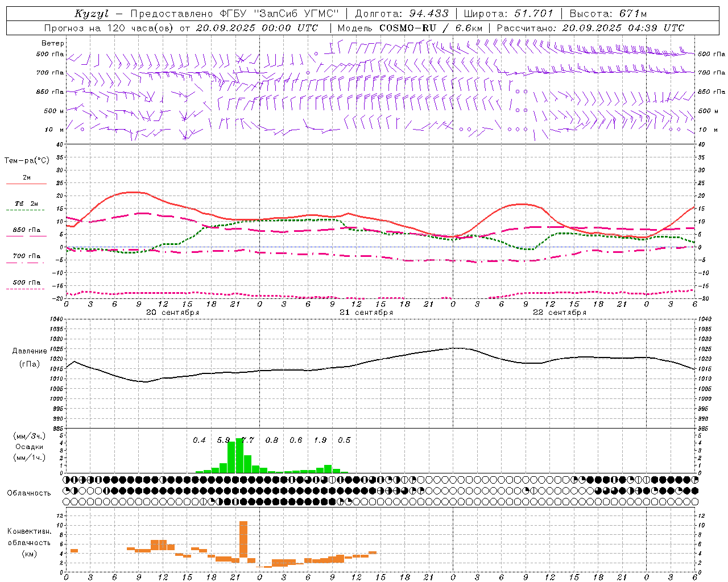Click the 850 гПа temperature legend line sample
Image resolution: width=728 pixels, height=582 pixels.
point(26,236)
